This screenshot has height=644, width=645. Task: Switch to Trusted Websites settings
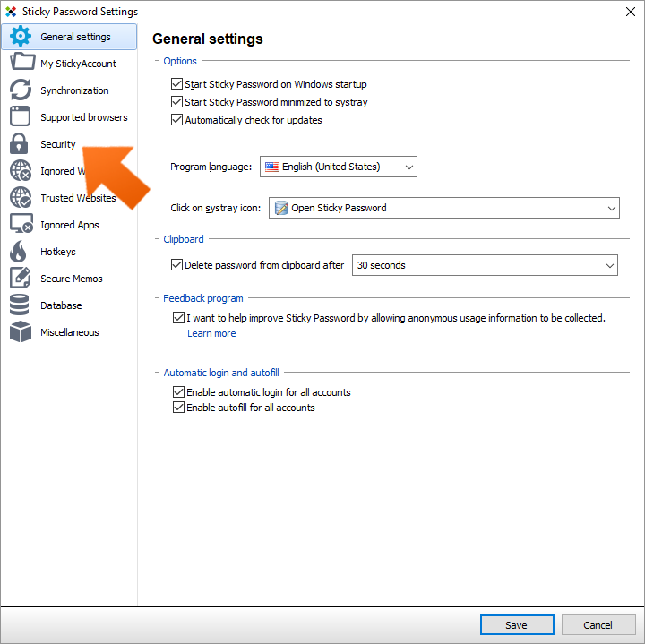coord(70,198)
